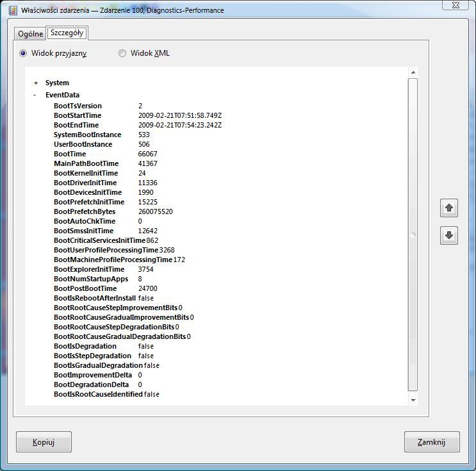Select the BootTime field name
This screenshot has width=476, height=471.
70,154
